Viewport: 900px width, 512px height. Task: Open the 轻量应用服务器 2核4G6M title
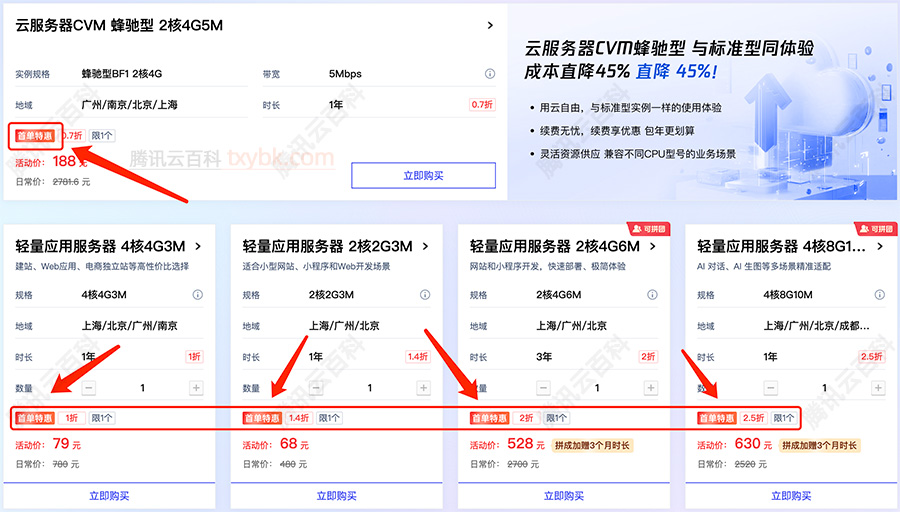tap(555, 246)
